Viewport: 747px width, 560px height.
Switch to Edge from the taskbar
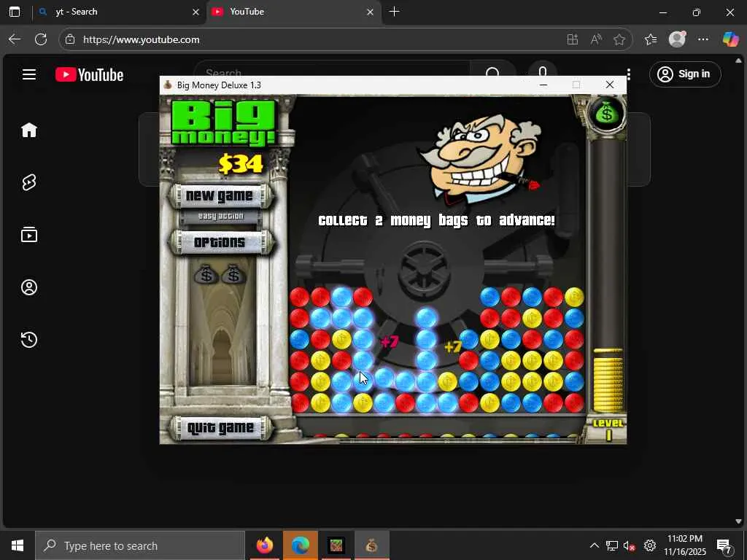[x=300, y=545]
